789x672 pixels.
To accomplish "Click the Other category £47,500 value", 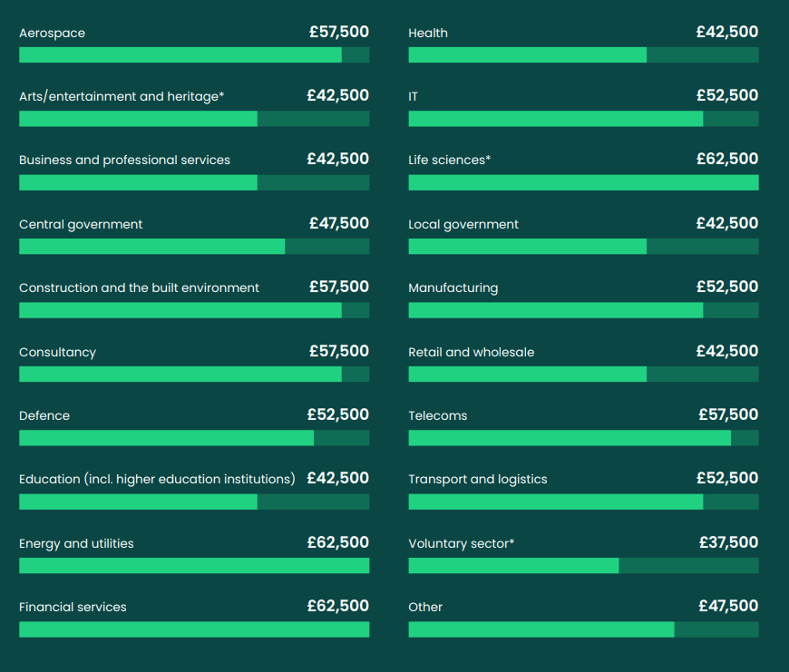I will [x=728, y=606].
